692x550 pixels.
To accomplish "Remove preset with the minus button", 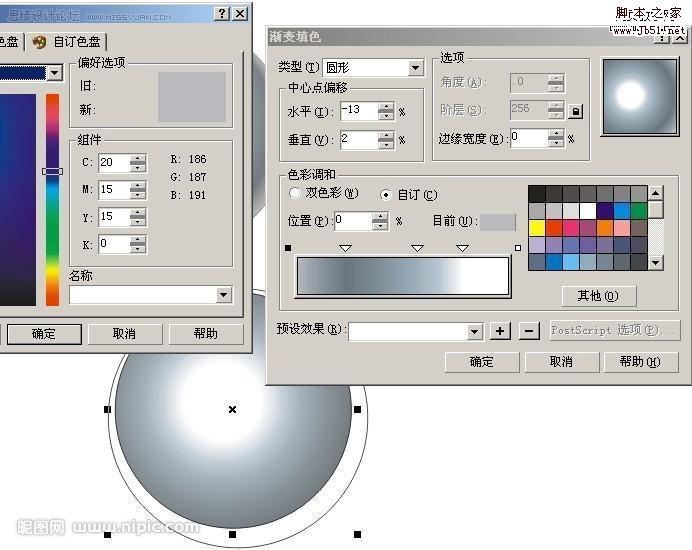I will [x=529, y=331].
